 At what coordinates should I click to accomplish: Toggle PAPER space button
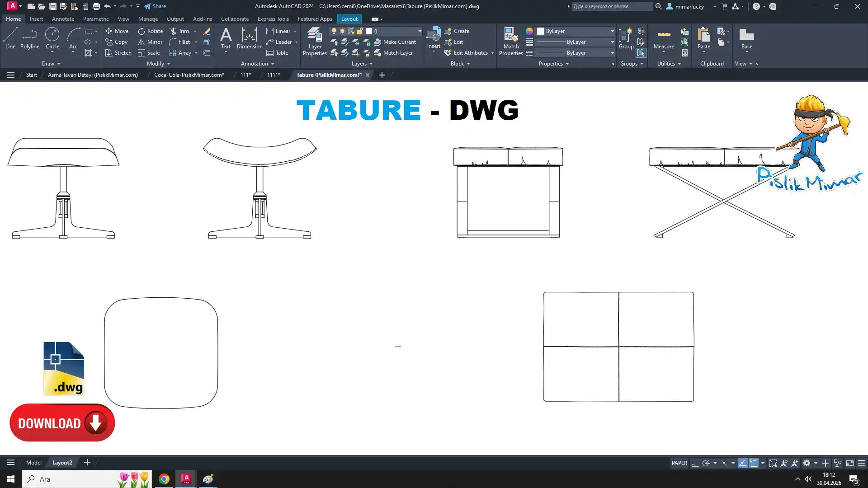pos(679,463)
